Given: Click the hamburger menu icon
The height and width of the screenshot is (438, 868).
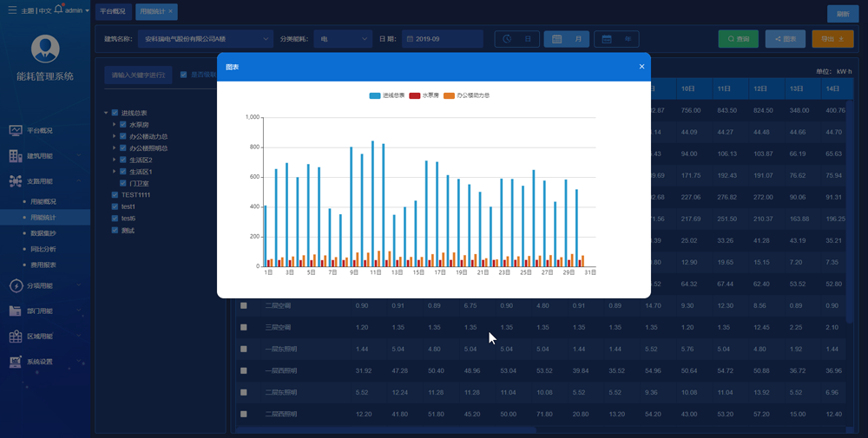Looking at the screenshot, I should click(x=12, y=10).
